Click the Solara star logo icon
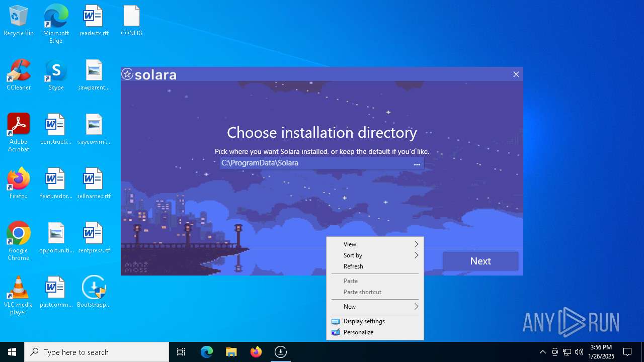 tap(127, 74)
